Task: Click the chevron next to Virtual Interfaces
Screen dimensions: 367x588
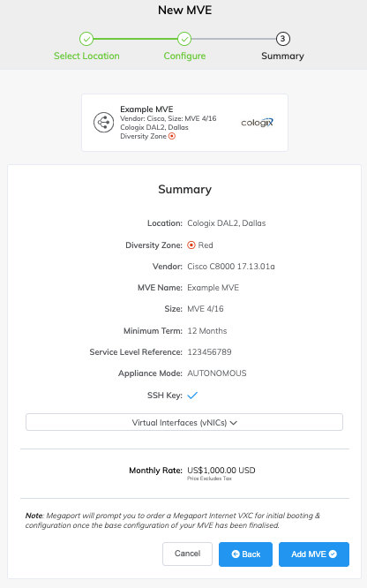Action: pos(234,423)
